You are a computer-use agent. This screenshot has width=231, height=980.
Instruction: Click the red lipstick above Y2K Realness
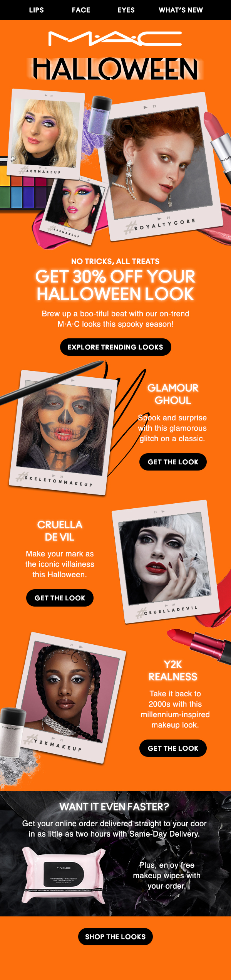click(x=199, y=643)
